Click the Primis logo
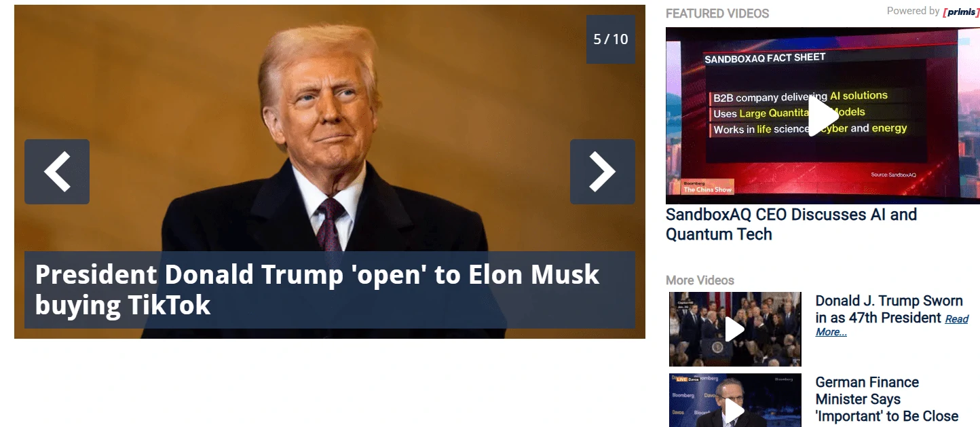Viewport: 980px width, 427px height. point(961,12)
